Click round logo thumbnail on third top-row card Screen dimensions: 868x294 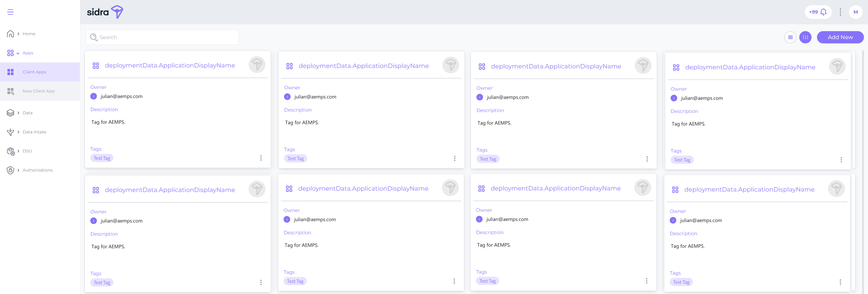(x=643, y=65)
